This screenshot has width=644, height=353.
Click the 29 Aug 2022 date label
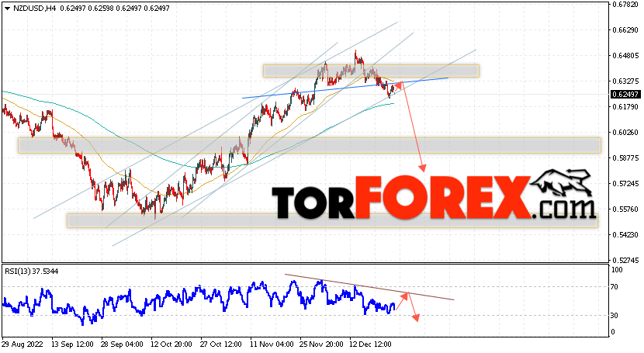23,344
